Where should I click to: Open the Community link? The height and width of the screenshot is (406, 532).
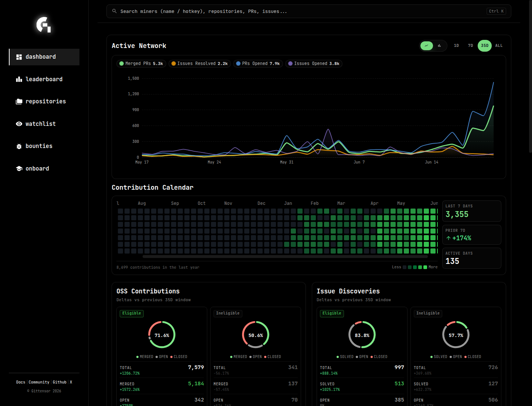tap(39, 382)
